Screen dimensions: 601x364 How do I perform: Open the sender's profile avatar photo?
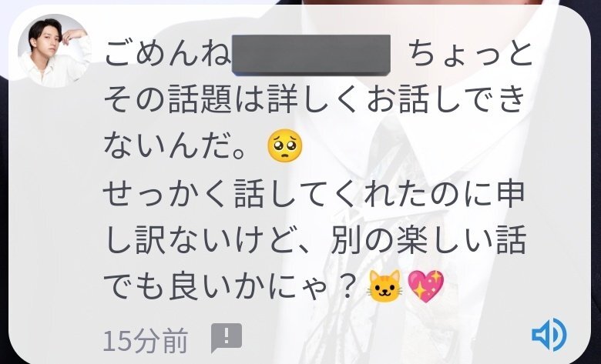pyautogui.click(x=54, y=51)
